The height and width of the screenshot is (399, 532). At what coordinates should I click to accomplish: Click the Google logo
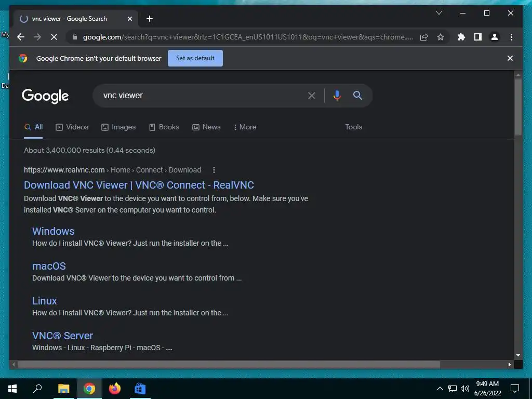click(x=45, y=96)
